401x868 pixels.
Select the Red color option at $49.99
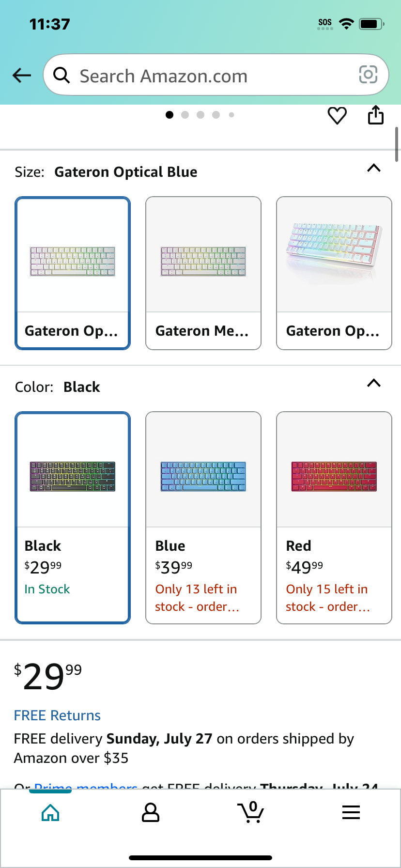pos(334,518)
